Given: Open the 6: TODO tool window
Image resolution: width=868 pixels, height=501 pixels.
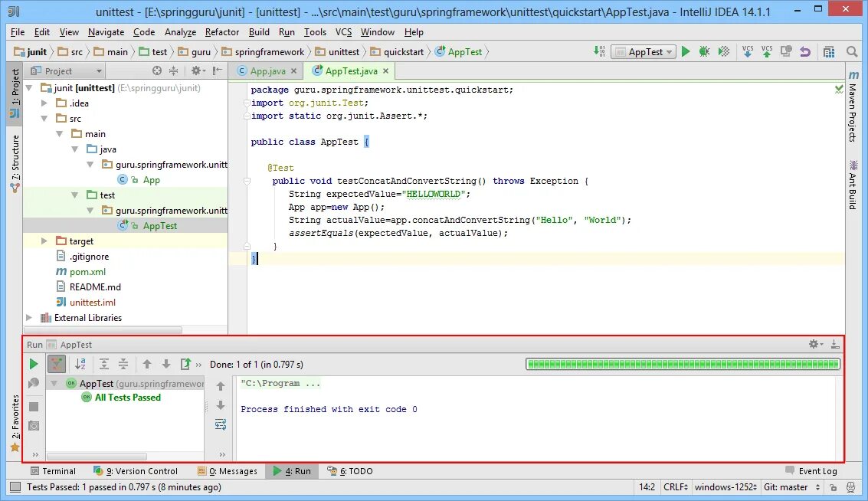Looking at the screenshot, I should coord(350,471).
